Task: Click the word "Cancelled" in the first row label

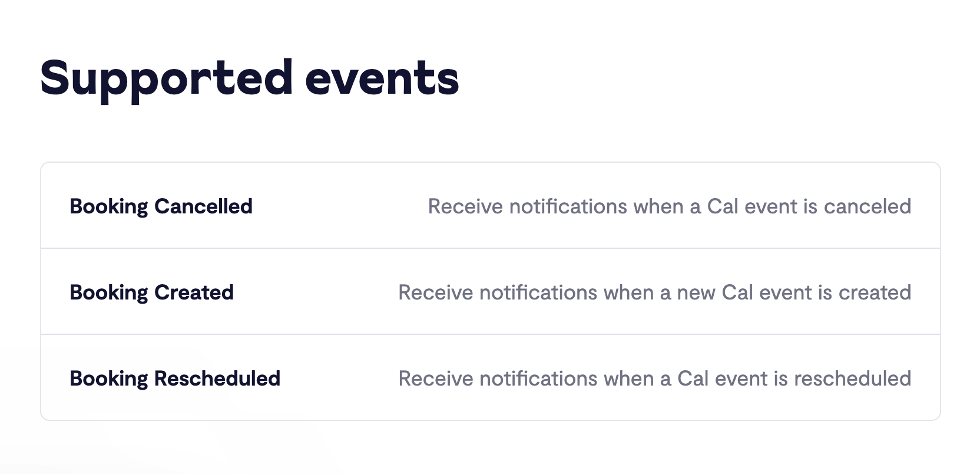Action: tap(203, 206)
